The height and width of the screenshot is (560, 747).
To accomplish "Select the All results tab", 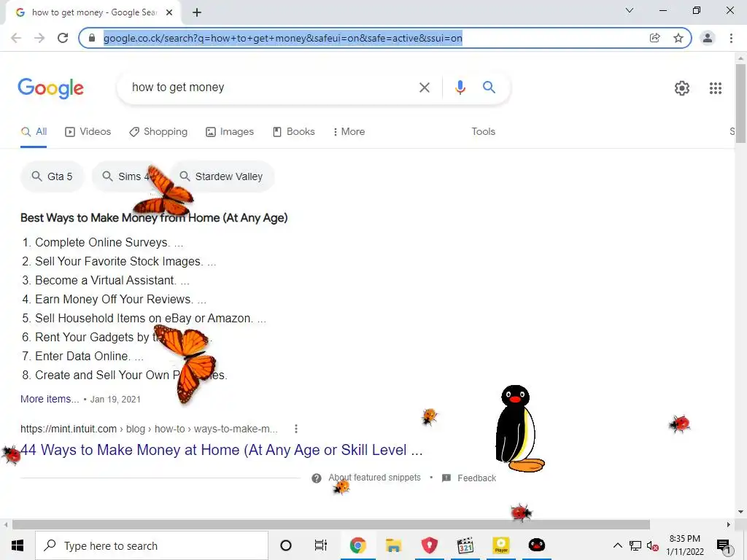I will (x=34, y=132).
